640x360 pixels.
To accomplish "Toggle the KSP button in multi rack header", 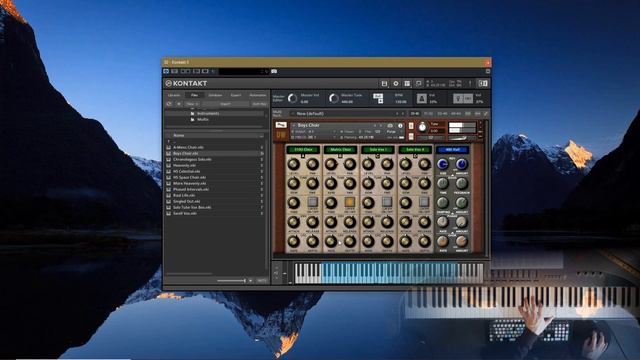I will tap(468, 113).
